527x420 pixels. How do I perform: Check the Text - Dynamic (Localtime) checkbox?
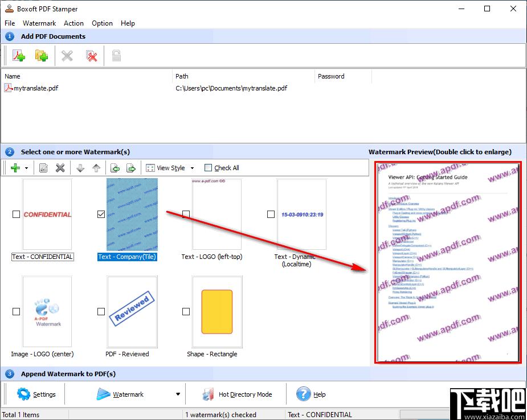point(271,214)
